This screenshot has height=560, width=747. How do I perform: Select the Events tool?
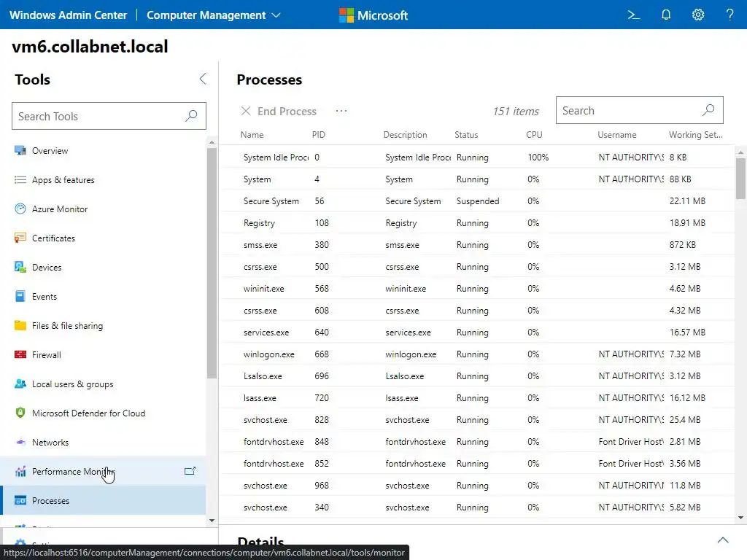pos(44,297)
